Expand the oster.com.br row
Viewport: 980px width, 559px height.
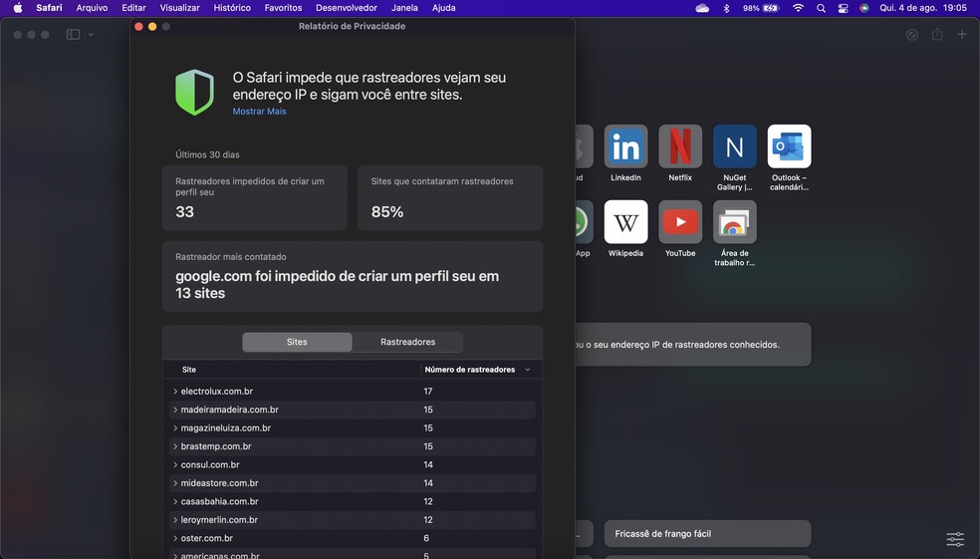tap(175, 538)
